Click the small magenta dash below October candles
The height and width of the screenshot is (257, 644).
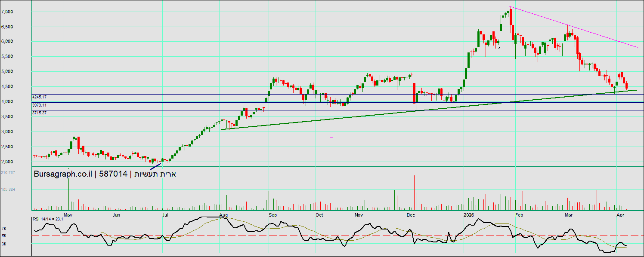click(331, 138)
